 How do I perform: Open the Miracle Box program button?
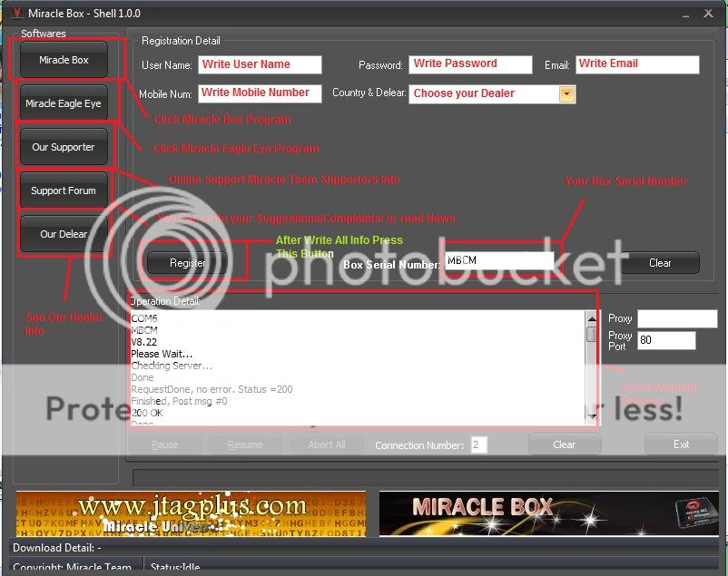pyautogui.click(x=64, y=59)
